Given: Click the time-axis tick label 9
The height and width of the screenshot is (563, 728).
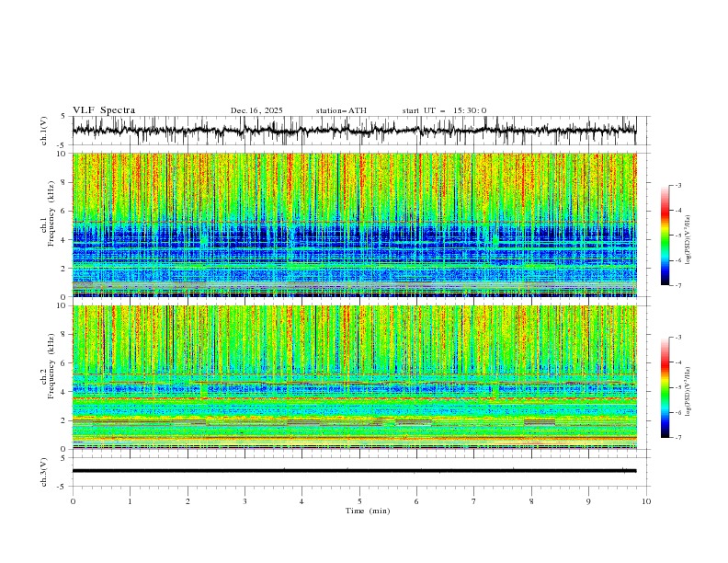Looking at the screenshot, I should click(x=588, y=501).
